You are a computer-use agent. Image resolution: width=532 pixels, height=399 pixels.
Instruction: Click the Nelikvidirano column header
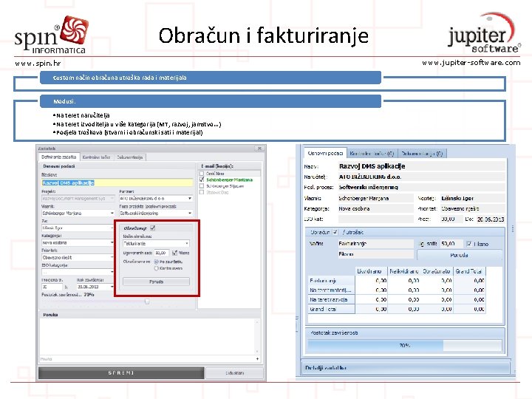click(403, 271)
